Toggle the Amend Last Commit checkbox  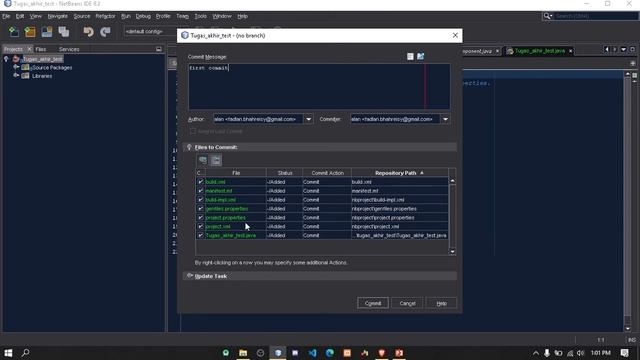(x=193, y=131)
